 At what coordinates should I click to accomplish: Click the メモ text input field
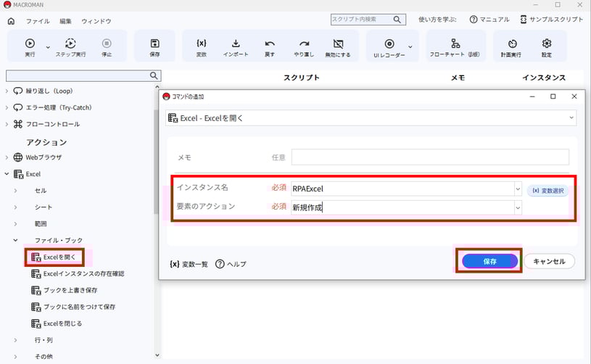(x=430, y=157)
